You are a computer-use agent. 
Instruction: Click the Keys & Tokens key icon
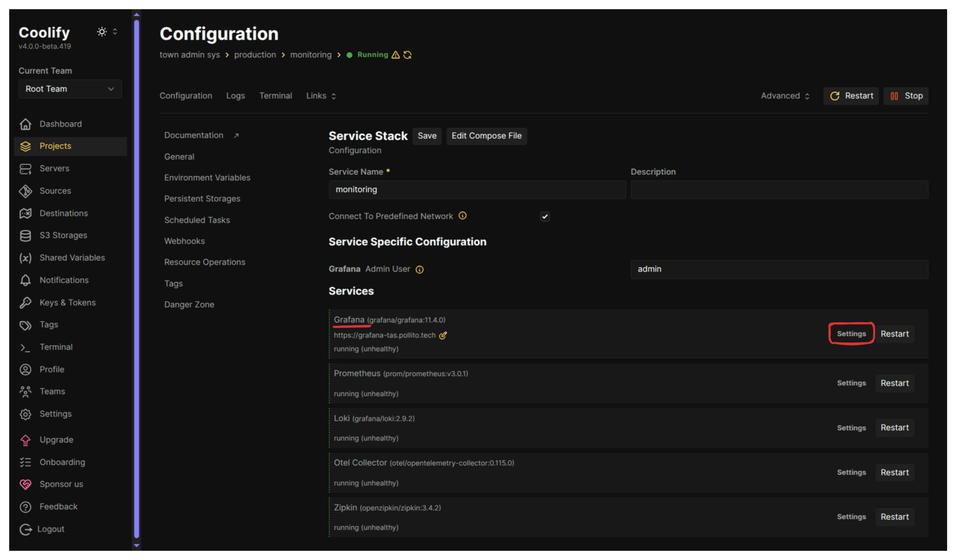[25, 302]
